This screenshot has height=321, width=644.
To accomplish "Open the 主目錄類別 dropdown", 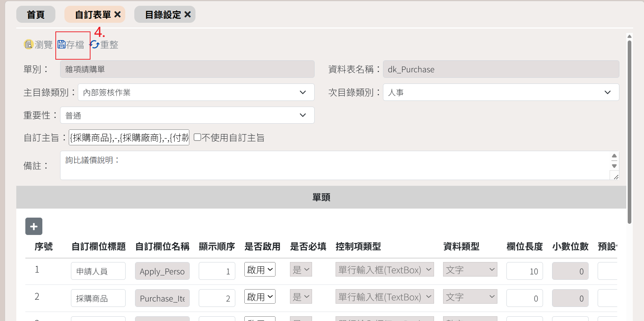I will pyautogui.click(x=196, y=93).
